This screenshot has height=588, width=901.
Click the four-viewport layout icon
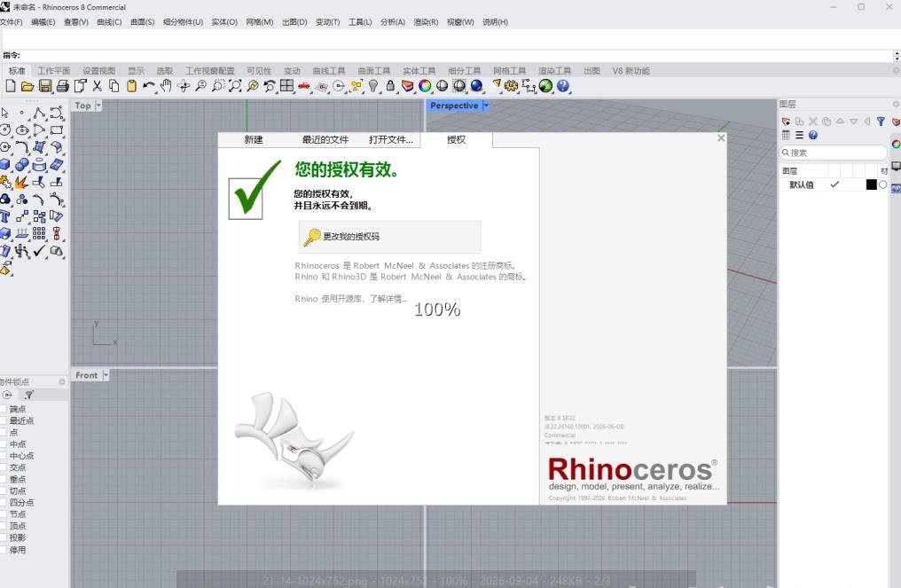[286, 86]
